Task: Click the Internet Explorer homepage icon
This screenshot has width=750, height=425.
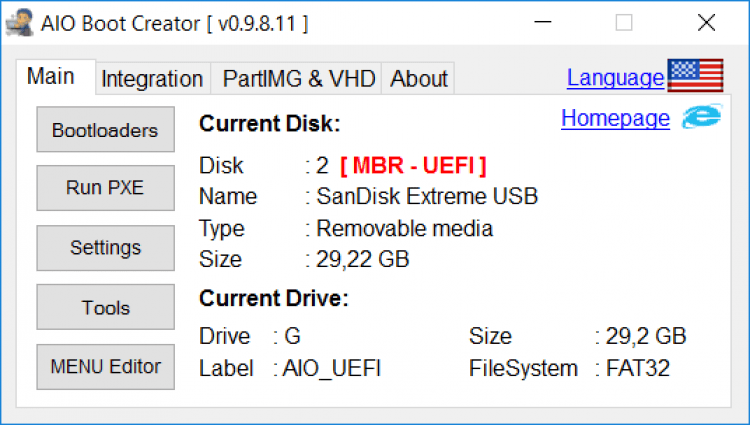Action: coord(701,118)
